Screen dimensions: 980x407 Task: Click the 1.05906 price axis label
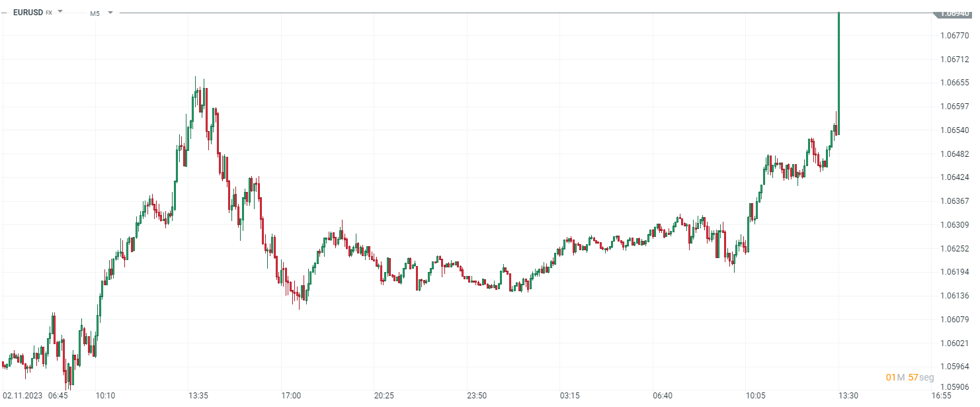pyautogui.click(x=954, y=387)
